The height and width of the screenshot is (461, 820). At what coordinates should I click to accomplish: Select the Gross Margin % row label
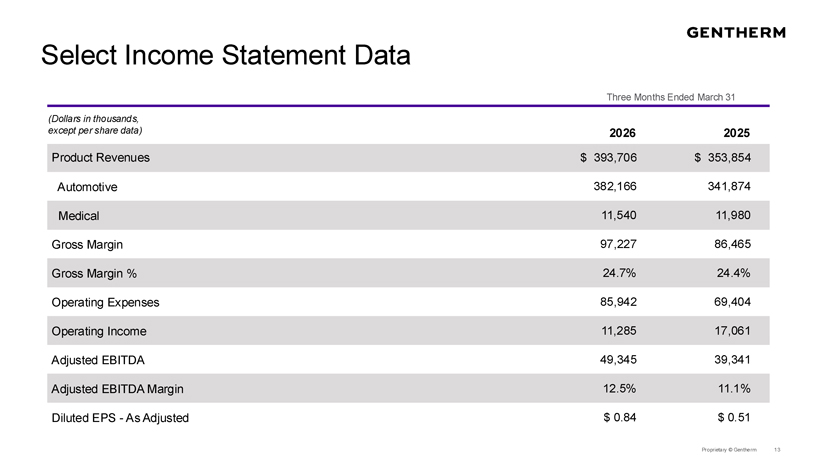pyautogui.click(x=94, y=273)
